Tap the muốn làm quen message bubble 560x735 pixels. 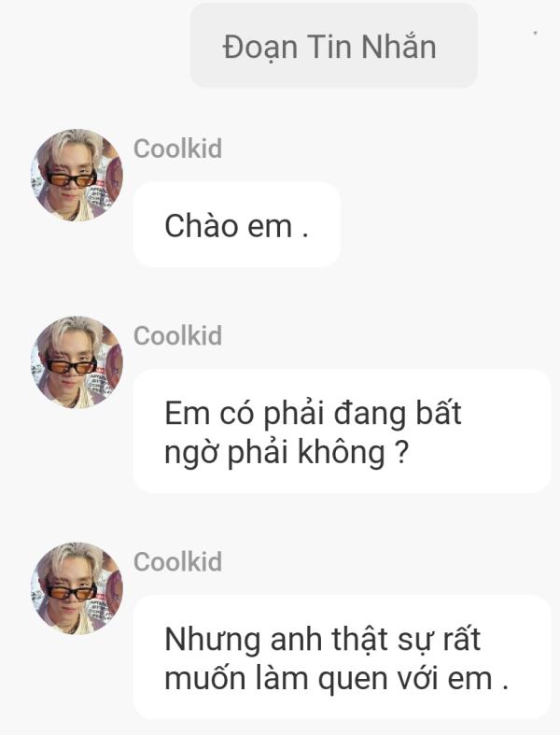(342, 657)
